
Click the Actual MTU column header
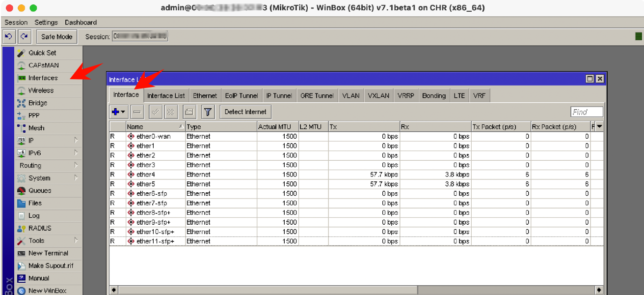278,127
